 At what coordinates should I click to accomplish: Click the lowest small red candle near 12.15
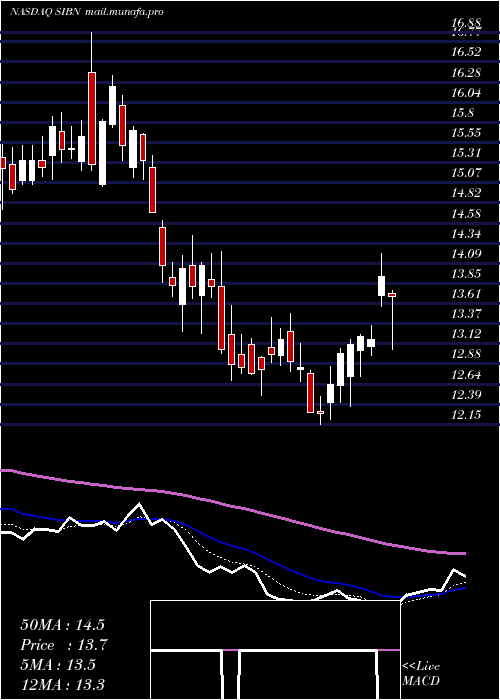click(x=320, y=412)
